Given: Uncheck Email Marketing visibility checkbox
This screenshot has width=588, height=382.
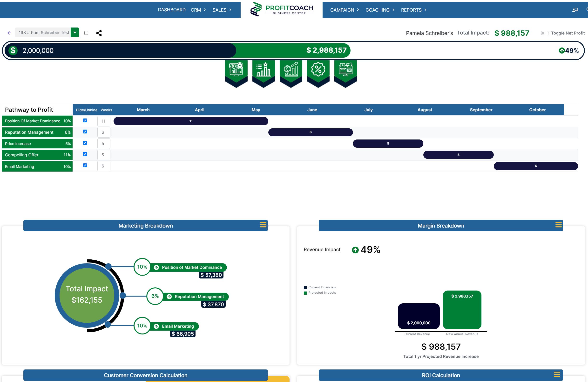Looking at the screenshot, I should tap(85, 165).
